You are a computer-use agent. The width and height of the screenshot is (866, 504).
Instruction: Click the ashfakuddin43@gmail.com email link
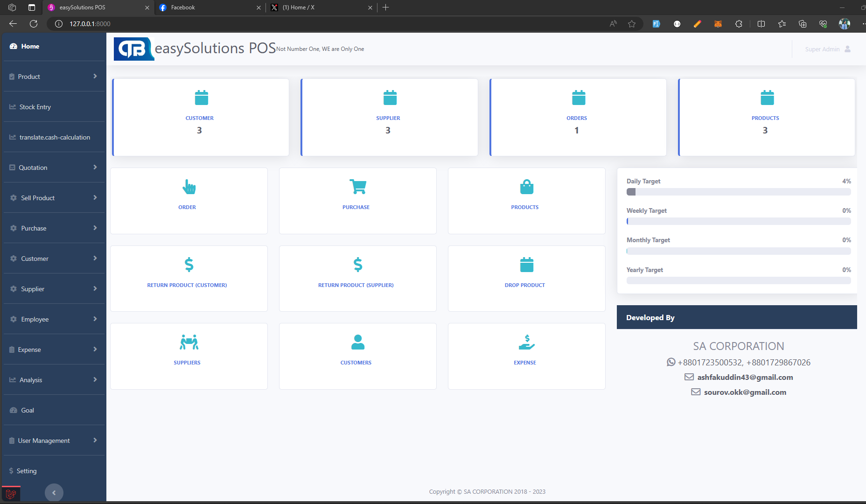pos(745,377)
